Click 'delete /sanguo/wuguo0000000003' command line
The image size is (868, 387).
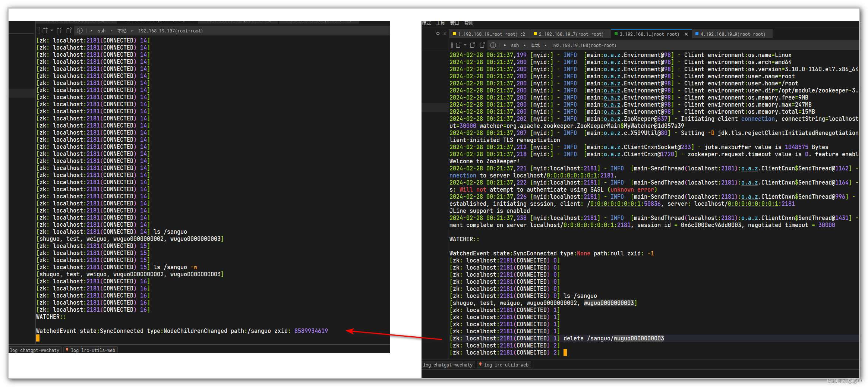point(613,338)
